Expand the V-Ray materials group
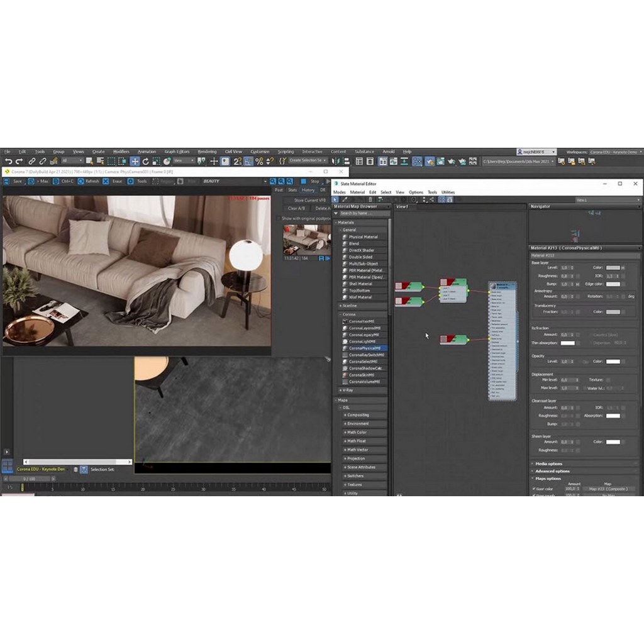 348,390
